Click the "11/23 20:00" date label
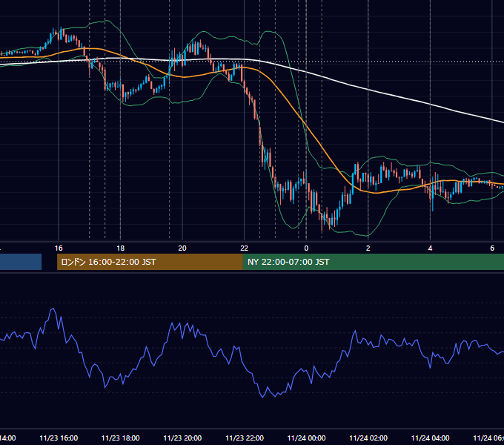504x445 pixels. [182, 438]
